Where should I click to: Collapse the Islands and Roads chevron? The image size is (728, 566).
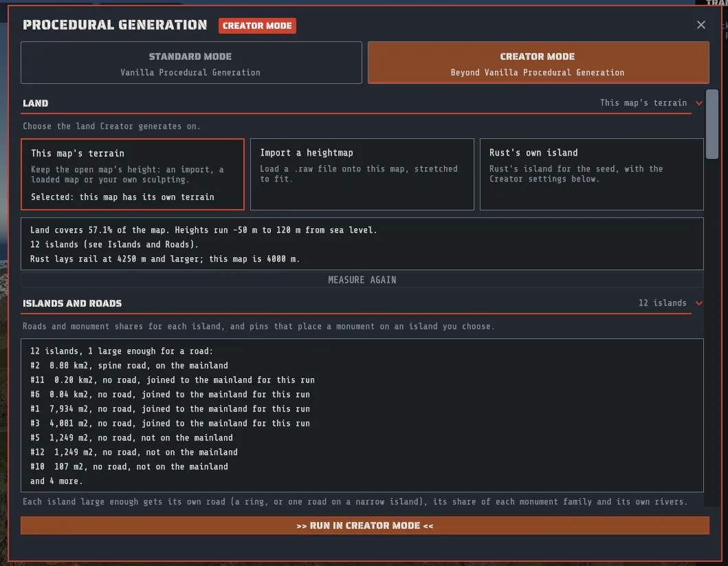click(x=698, y=303)
